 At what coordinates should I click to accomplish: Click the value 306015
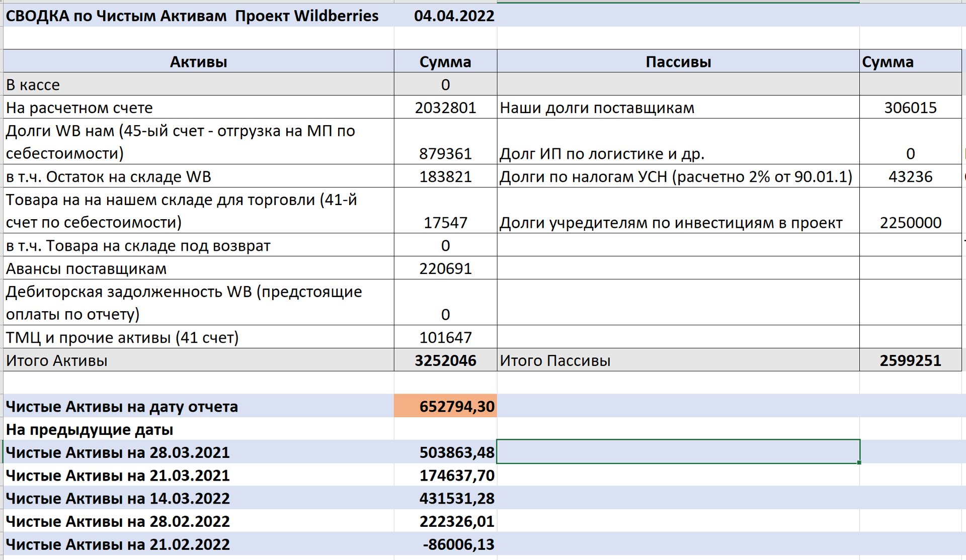click(x=911, y=108)
